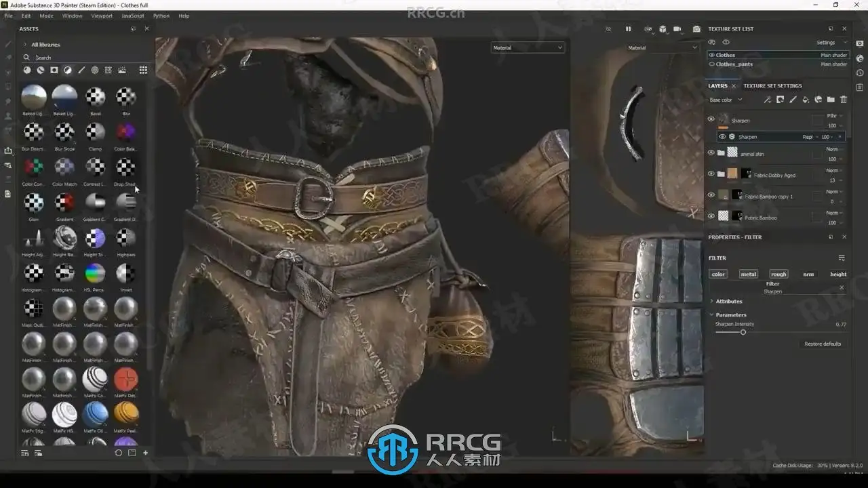This screenshot has width=868, height=488.
Task: Open filter options menu icon in Properties
Action: coord(842,258)
